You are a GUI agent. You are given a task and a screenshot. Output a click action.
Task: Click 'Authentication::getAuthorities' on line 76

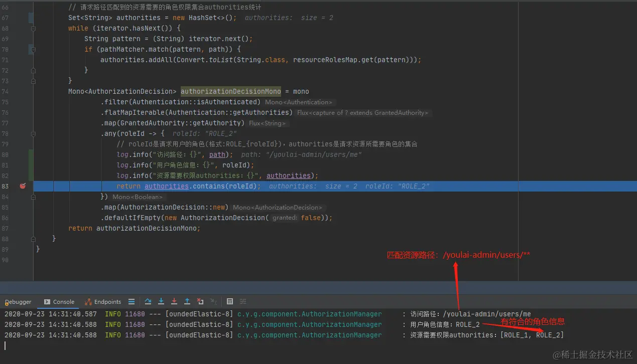(229, 112)
